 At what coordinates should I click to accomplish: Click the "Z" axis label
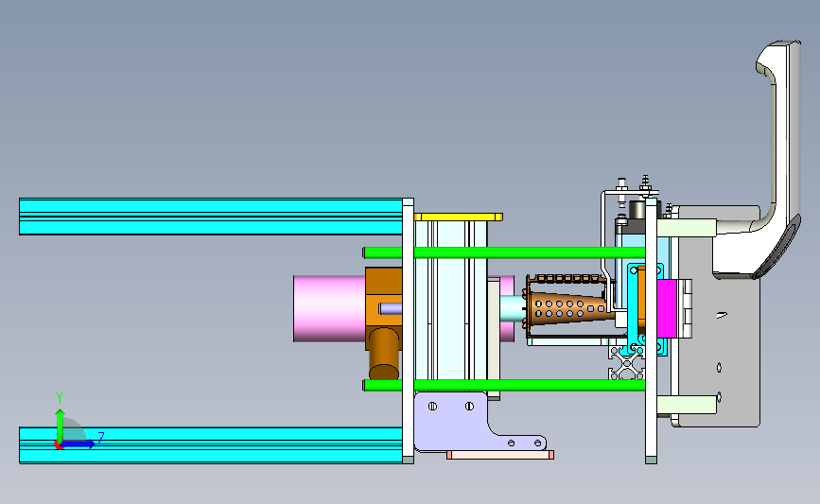click(x=101, y=438)
